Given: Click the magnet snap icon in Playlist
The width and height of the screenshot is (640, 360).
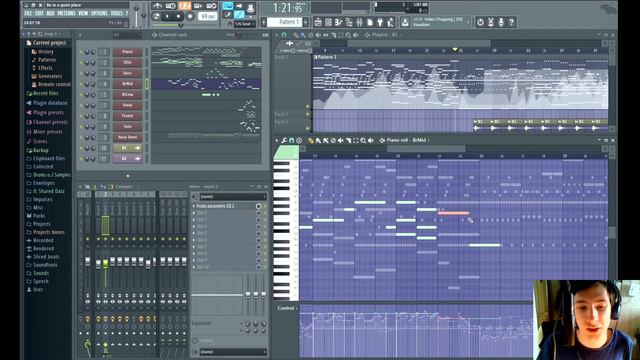Looking at the screenshot, I should [x=284, y=35].
